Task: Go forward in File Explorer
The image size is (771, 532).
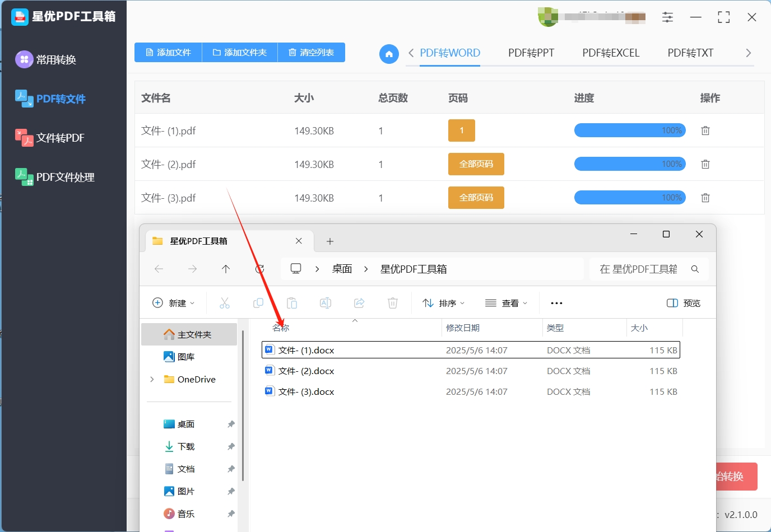Action: (x=193, y=269)
